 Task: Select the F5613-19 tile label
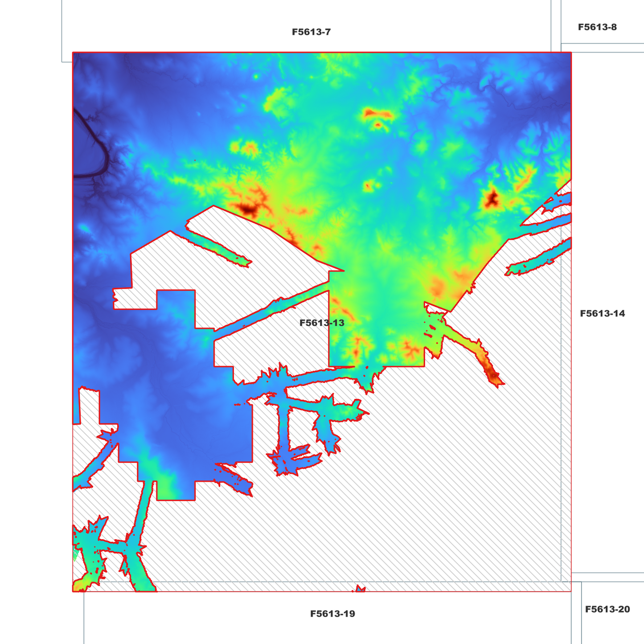point(332,614)
